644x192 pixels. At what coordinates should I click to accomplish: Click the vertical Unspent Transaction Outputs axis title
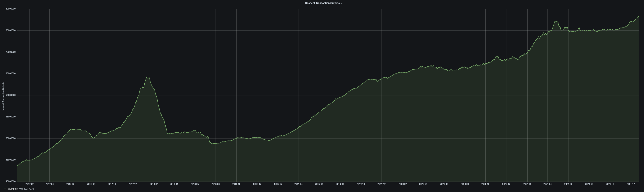coord(3,97)
